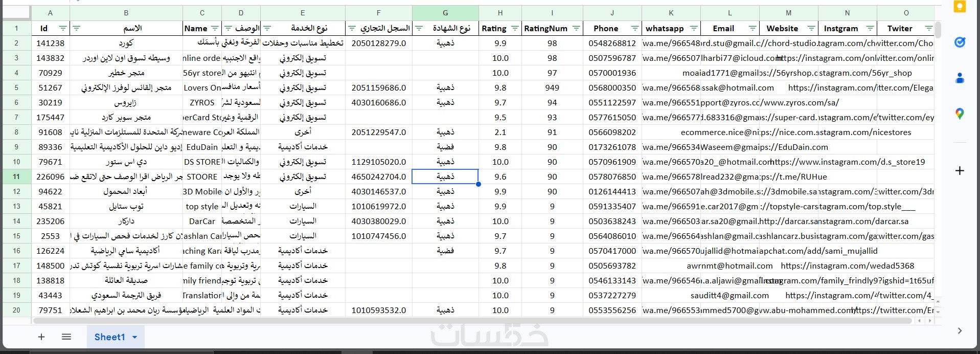The image size is (980, 354).
Task: Select column O header
Action: [x=906, y=13]
